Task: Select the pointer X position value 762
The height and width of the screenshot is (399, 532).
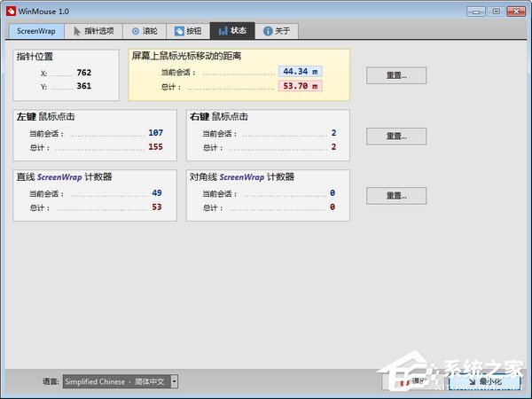Action: point(84,72)
